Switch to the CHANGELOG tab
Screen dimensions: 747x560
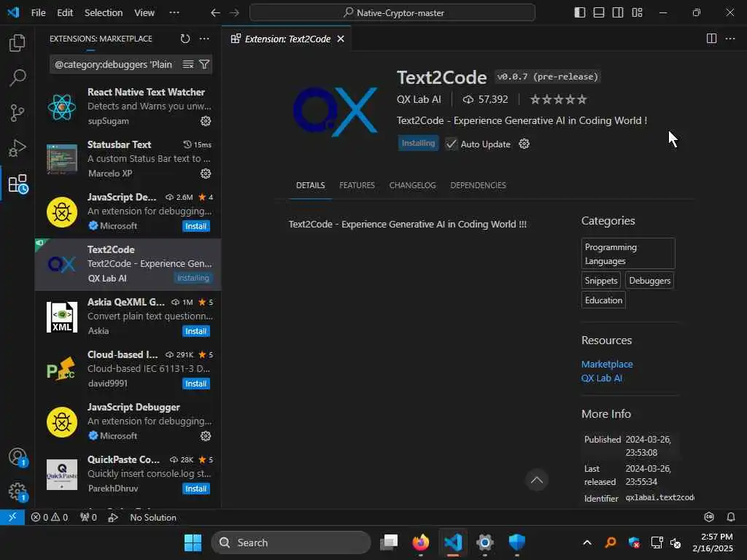pyautogui.click(x=413, y=185)
